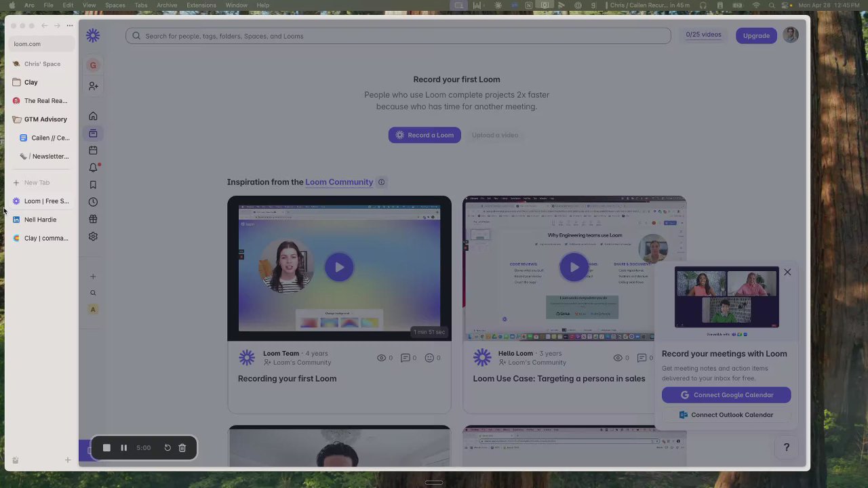Open the Callen // Ce... tab
Screen dimensions: 868x488
[x=45, y=138]
